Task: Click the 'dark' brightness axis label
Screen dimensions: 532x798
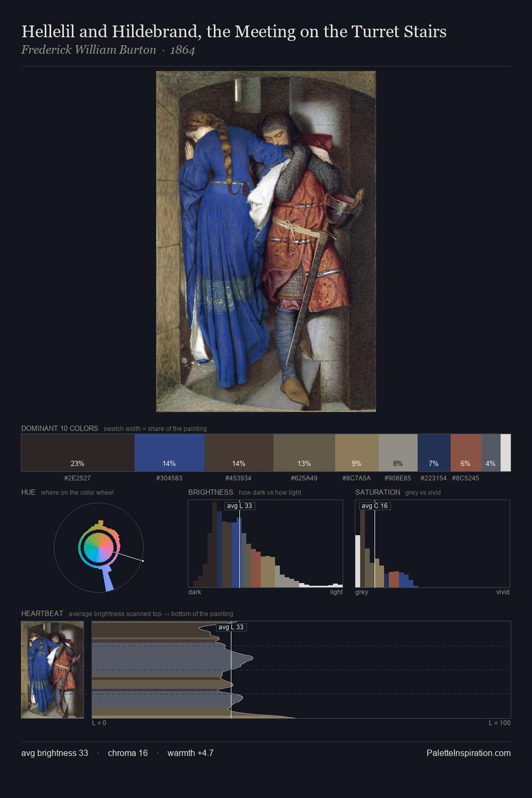Action: coord(195,592)
